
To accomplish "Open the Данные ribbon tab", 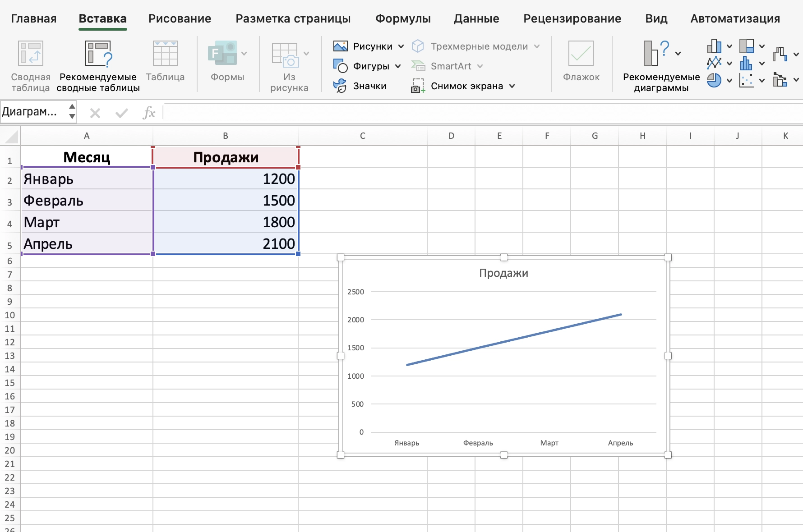I will (476, 18).
